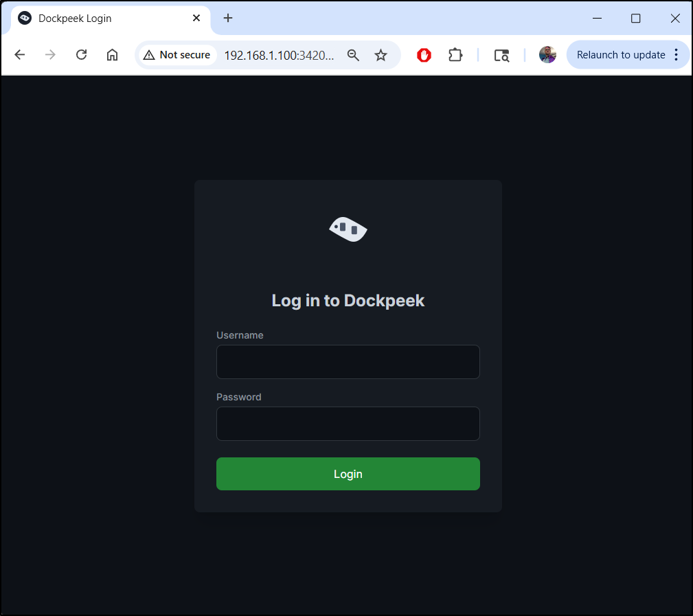Open a new tab with the plus icon
Image resolution: width=693 pixels, height=616 pixels.
pos(227,18)
